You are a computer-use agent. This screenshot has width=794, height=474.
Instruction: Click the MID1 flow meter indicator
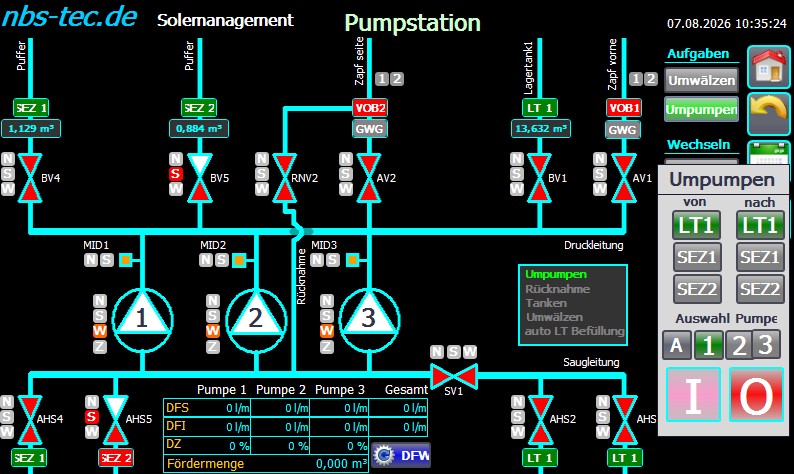point(126,260)
